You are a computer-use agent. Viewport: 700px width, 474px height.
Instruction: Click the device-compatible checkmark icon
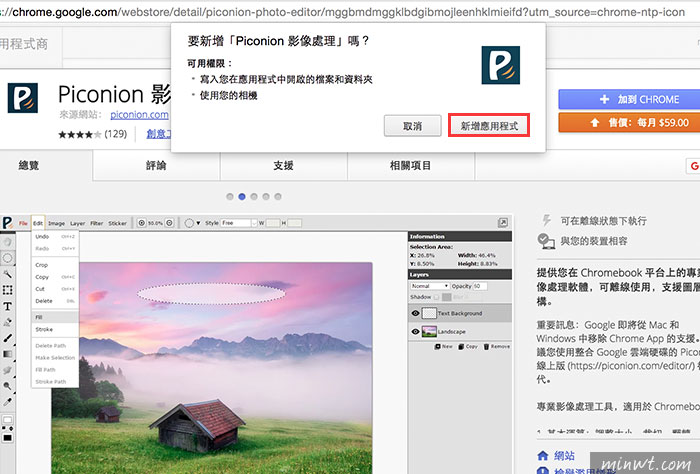tap(546, 241)
